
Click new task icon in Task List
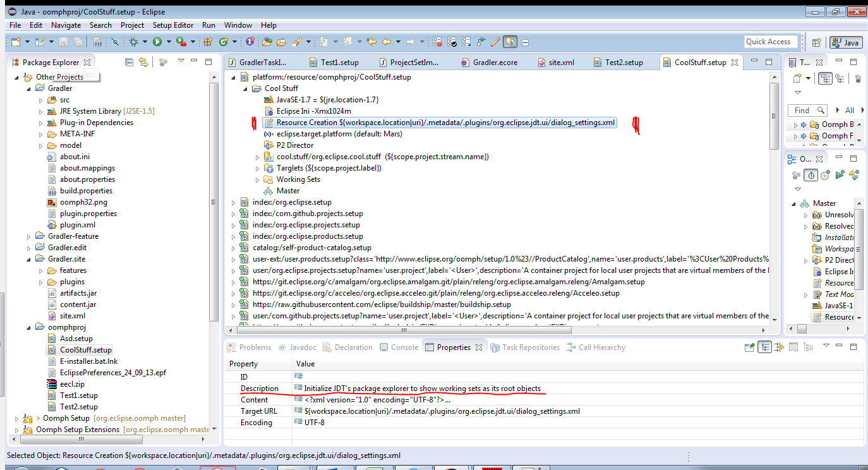click(x=797, y=78)
